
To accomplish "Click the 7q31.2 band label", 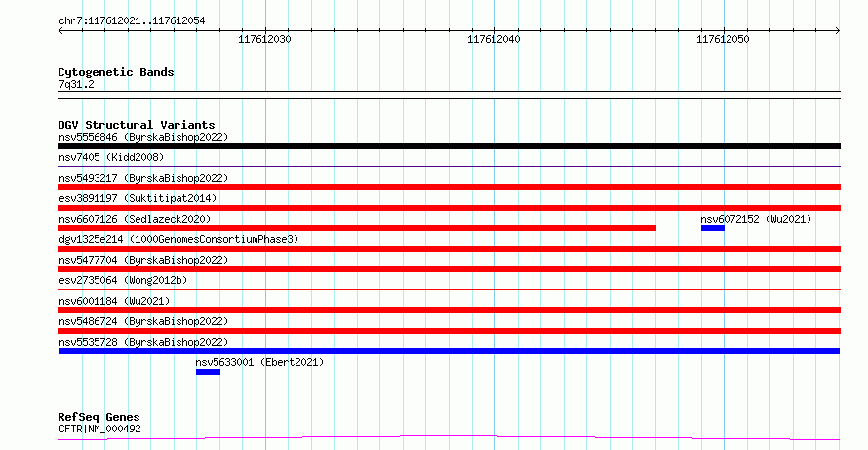I will coord(76,85).
